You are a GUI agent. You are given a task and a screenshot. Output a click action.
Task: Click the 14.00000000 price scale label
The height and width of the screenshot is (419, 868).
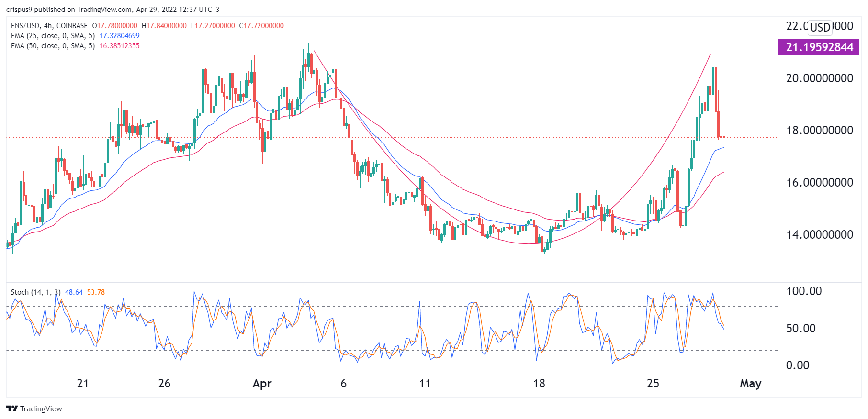click(820, 235)
